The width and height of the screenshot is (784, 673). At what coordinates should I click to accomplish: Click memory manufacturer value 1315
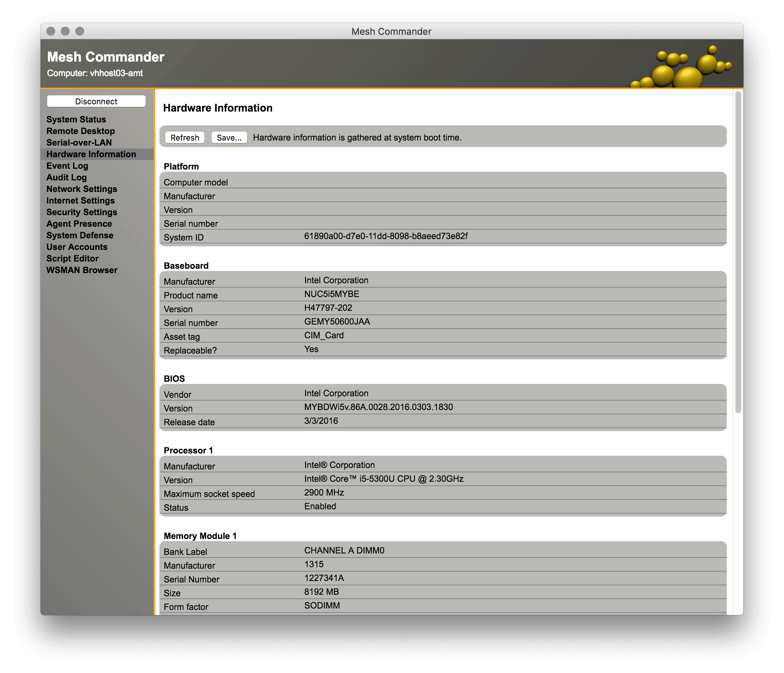click(314, 564)
